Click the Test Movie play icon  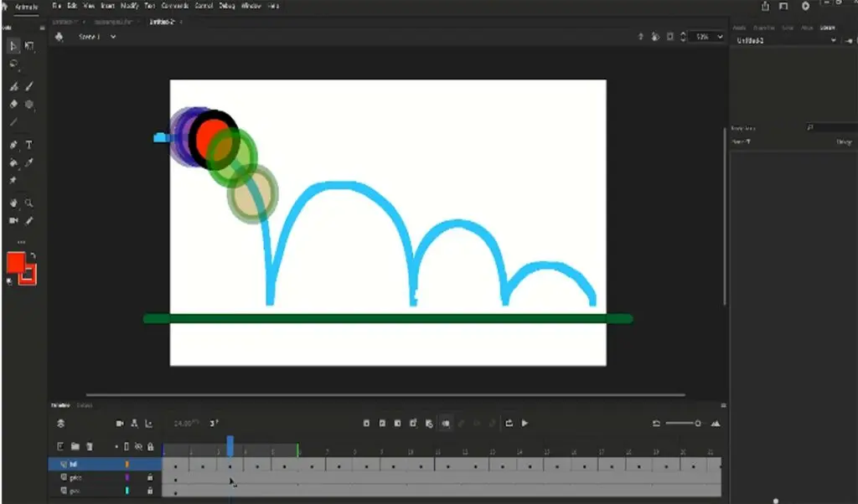click(x=805, y=6)
